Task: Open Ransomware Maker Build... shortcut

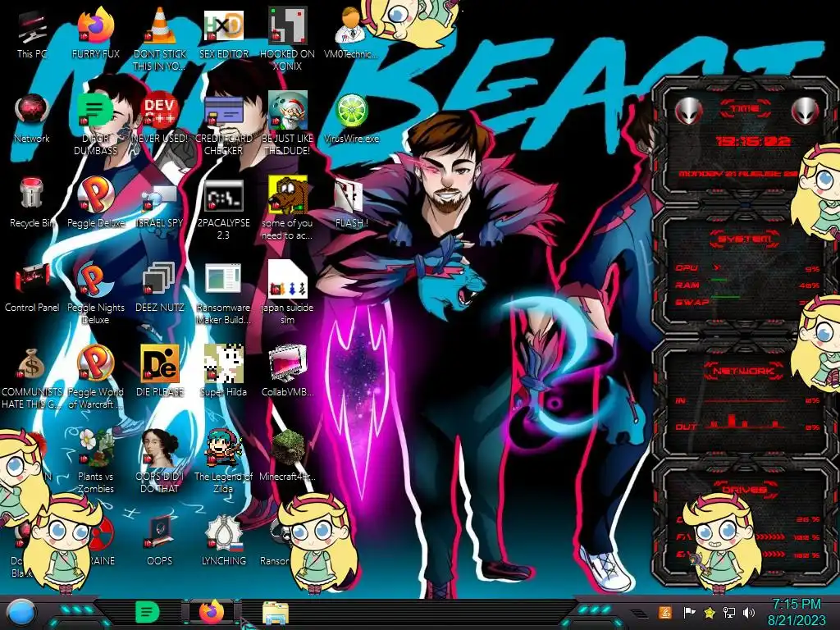Action: pyautogui.click(x=223, y=294)
